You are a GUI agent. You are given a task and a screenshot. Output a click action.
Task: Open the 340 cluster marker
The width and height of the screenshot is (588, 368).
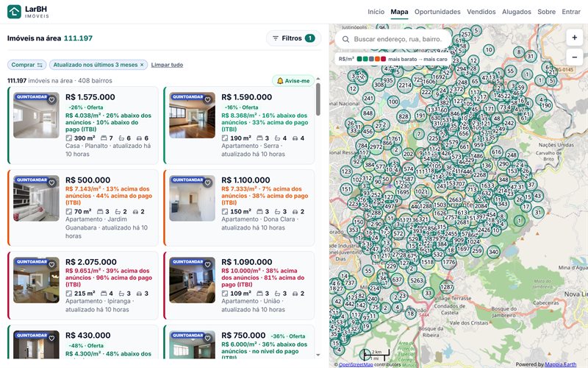(493, 252)
